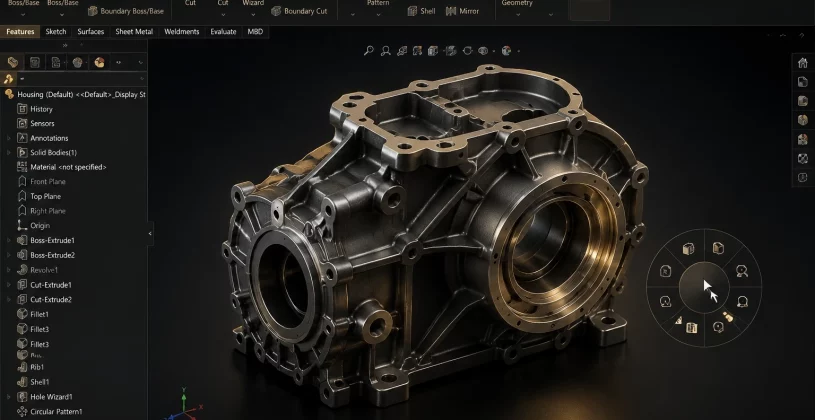
Task: Open checkered appearances icon in task pane
Action: [802, 159]
